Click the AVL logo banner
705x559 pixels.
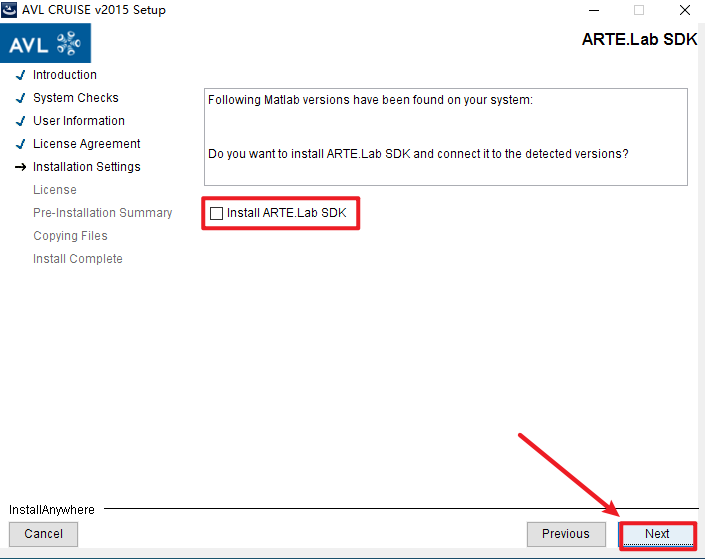pos(45,44)
